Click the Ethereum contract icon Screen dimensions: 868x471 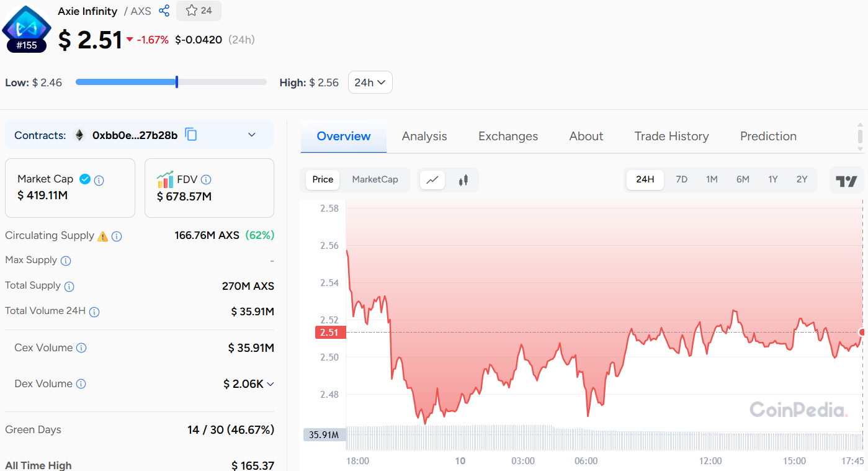(79, 135)
